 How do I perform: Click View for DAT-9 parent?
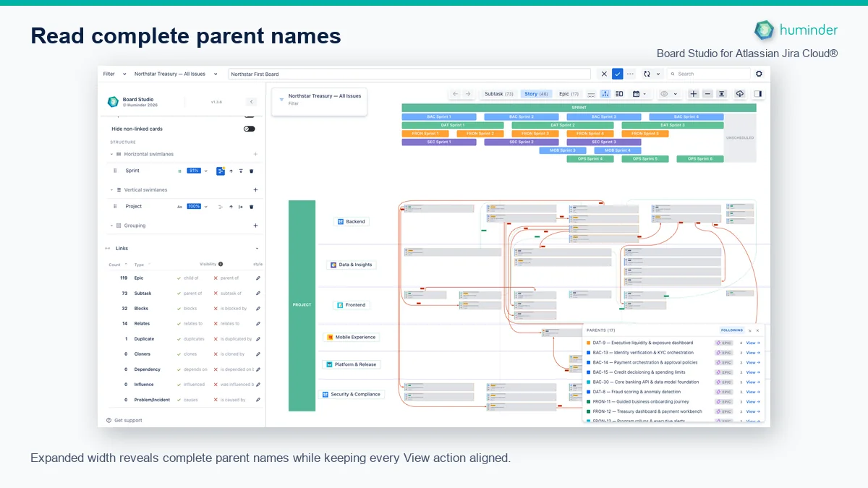[753, 343]
